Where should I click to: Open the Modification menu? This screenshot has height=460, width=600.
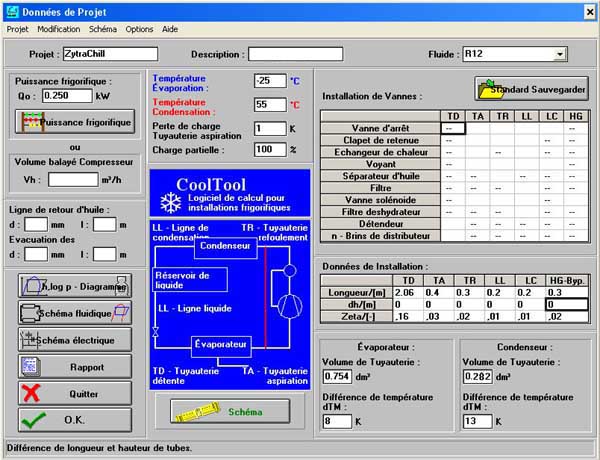[59, 29]
